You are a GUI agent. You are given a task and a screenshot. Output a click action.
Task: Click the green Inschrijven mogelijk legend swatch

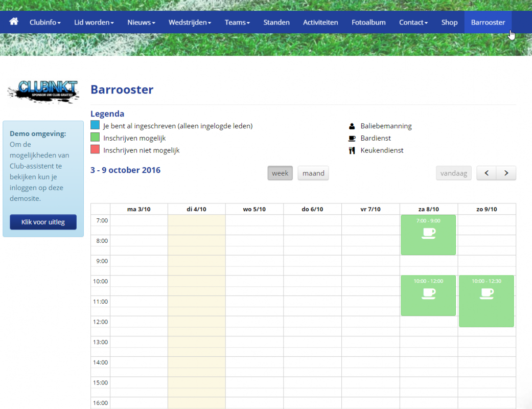[x=95, y=138]
